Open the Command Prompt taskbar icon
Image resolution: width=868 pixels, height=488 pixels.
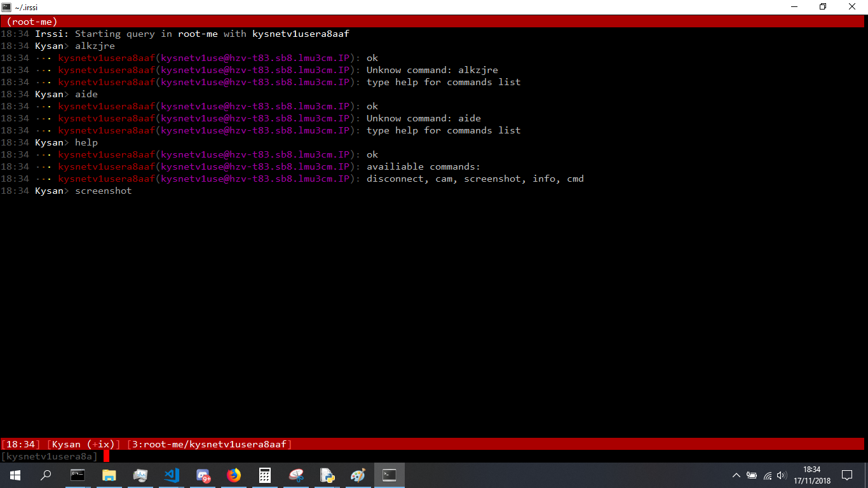point(78,475)
